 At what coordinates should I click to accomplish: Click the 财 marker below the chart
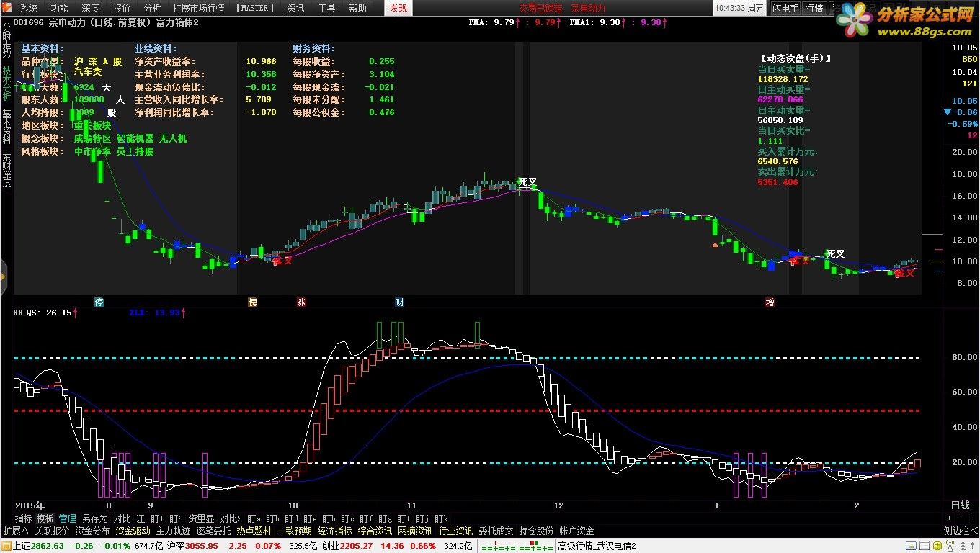tap(398, 302)
